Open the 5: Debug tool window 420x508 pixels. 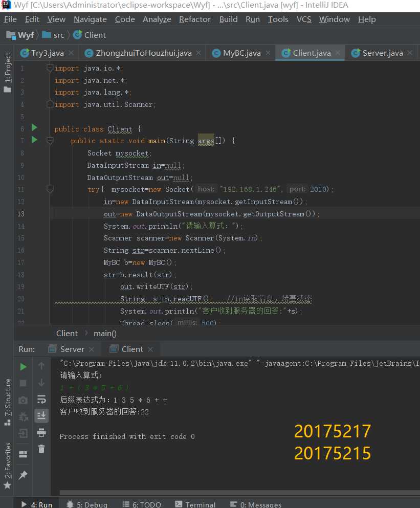point(87,504)
